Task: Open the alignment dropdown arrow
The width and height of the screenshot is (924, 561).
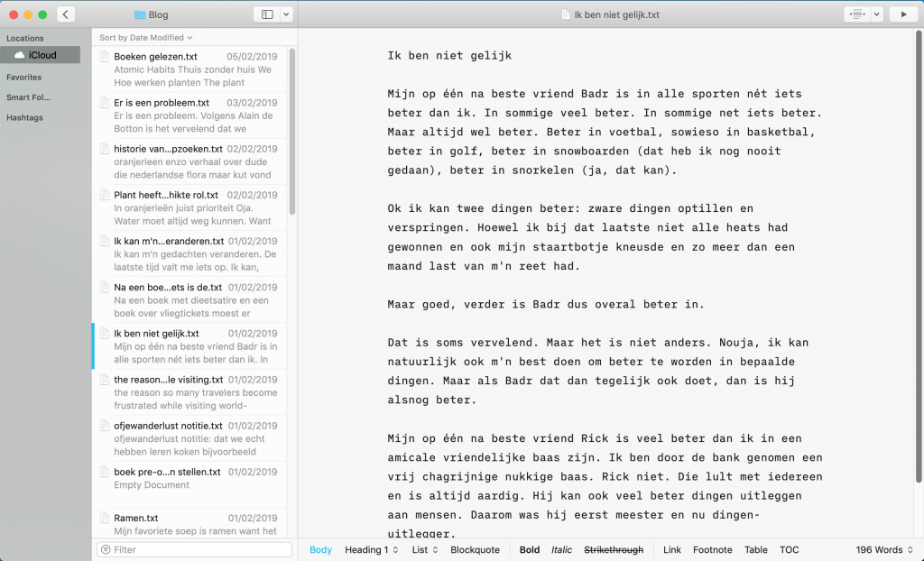Action: (877, 14)
